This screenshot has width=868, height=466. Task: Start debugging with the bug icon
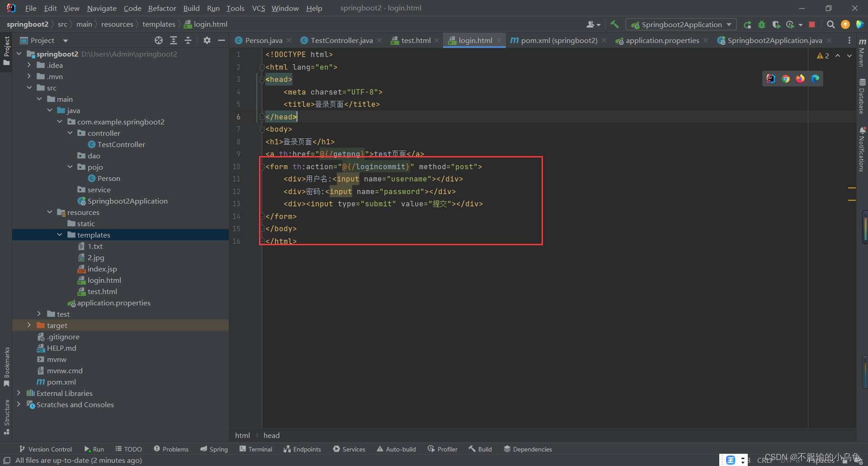(762, 24)
